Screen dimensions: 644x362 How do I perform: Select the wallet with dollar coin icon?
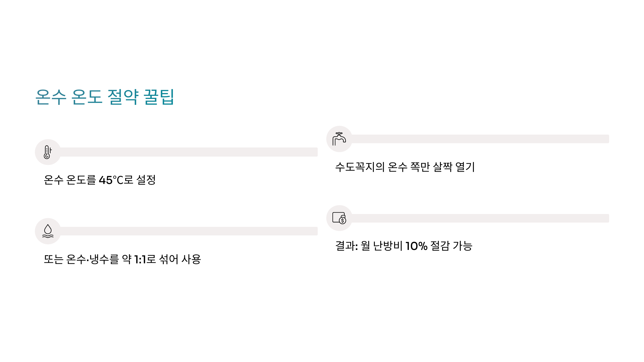[x=339, y=218]
